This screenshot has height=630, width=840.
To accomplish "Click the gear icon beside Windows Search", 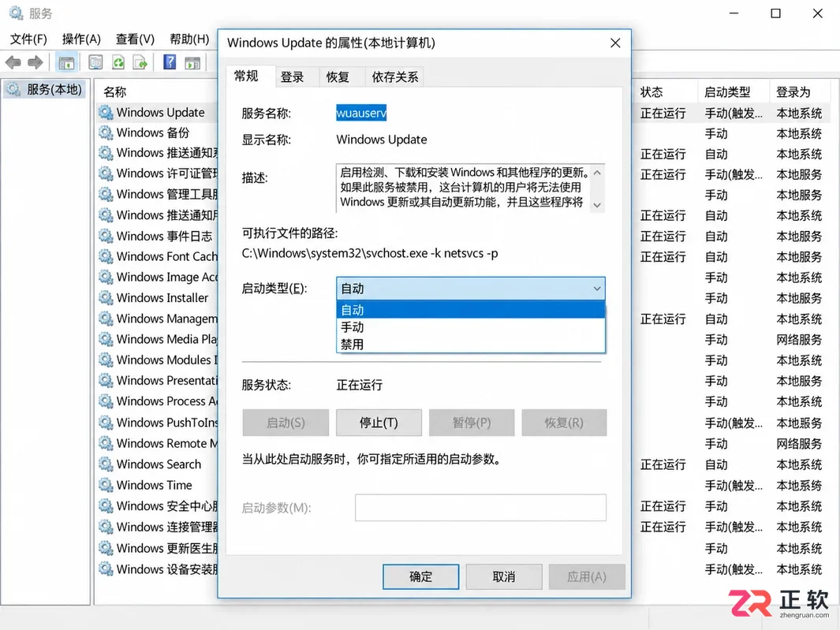I will (x=106, y=464).
